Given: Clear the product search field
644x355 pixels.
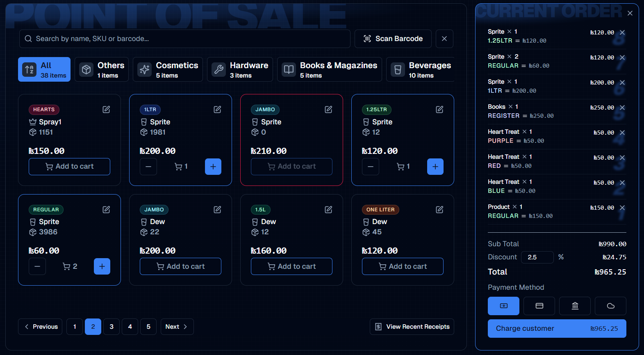Looking at the screenshot, I should click(x=444, y=39).
